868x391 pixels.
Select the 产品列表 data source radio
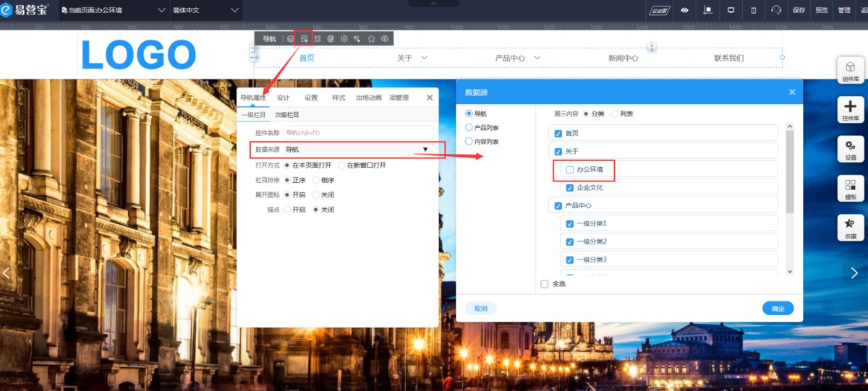469,128
